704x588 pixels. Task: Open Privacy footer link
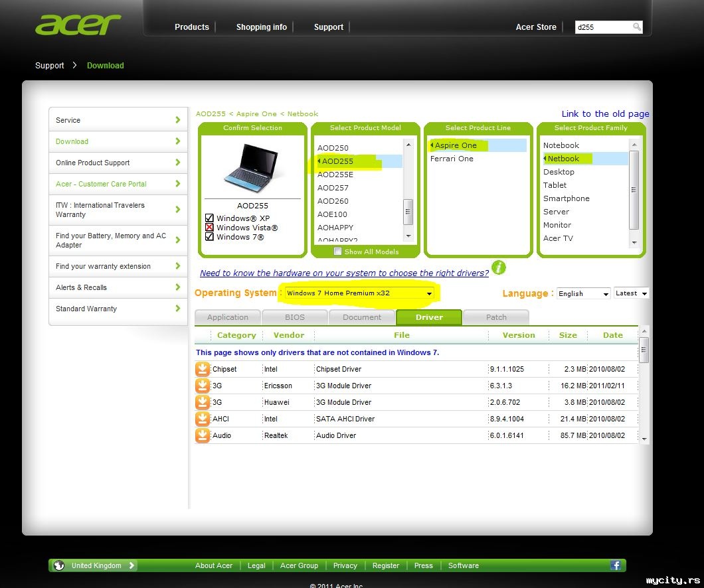click(345, 565)
